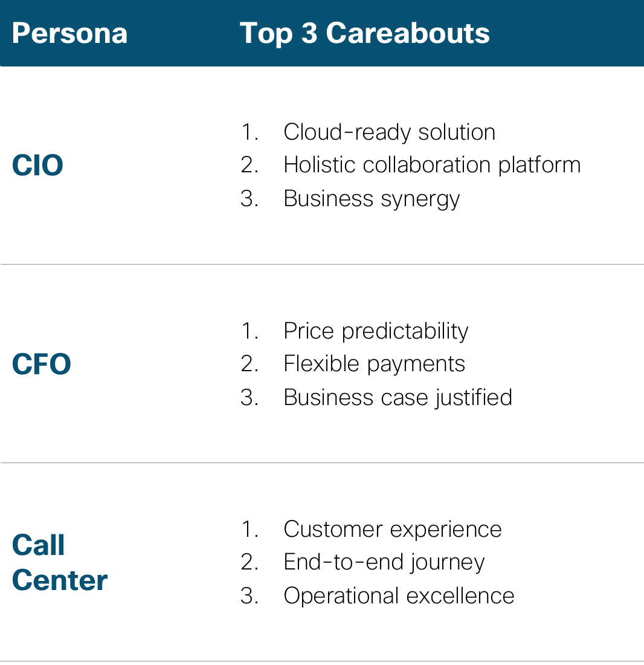Click the Top 3 Careabouts header
Screen dimensions: 644x665
click(364, 33)
